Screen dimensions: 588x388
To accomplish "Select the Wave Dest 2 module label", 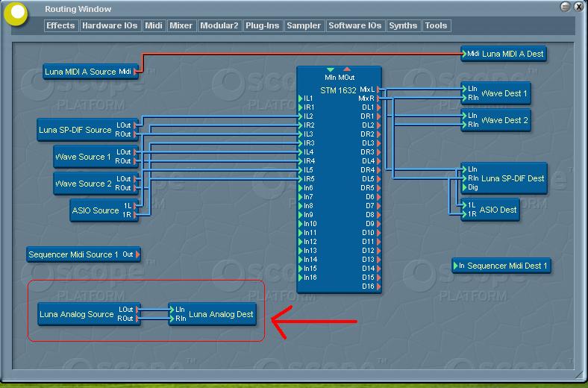I will (504, 120).
